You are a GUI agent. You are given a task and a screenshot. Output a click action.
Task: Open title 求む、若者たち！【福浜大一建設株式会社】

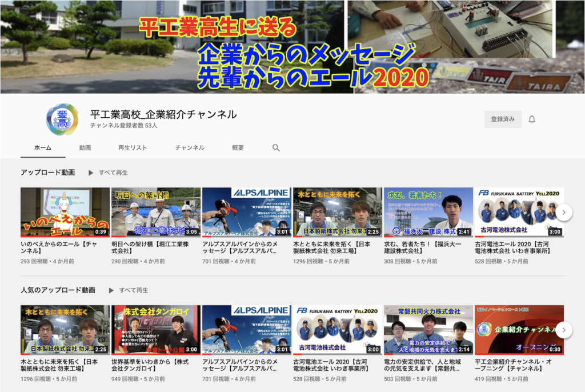[422, 247]
